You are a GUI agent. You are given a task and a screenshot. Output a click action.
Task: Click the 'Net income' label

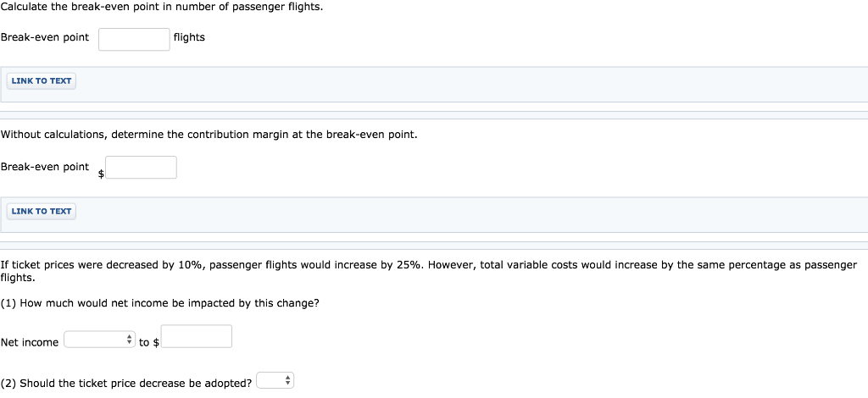tap(30, 342)
